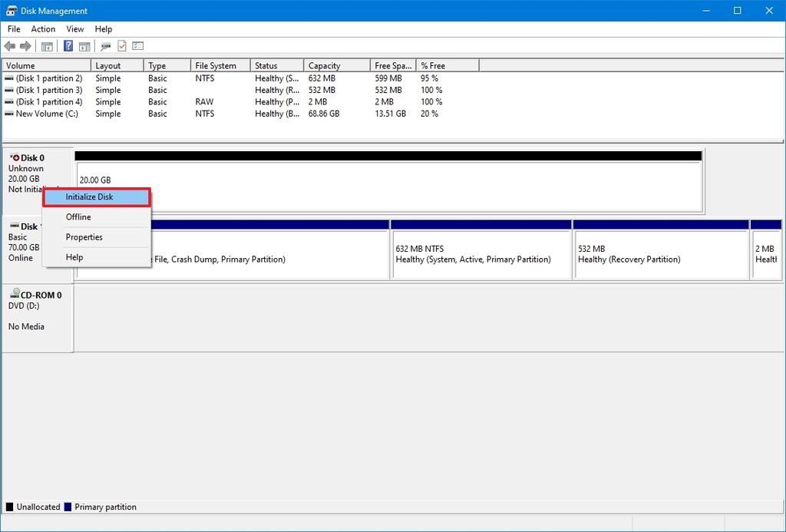Click the CD-ROM 0 drive icon

coord(17,292)
